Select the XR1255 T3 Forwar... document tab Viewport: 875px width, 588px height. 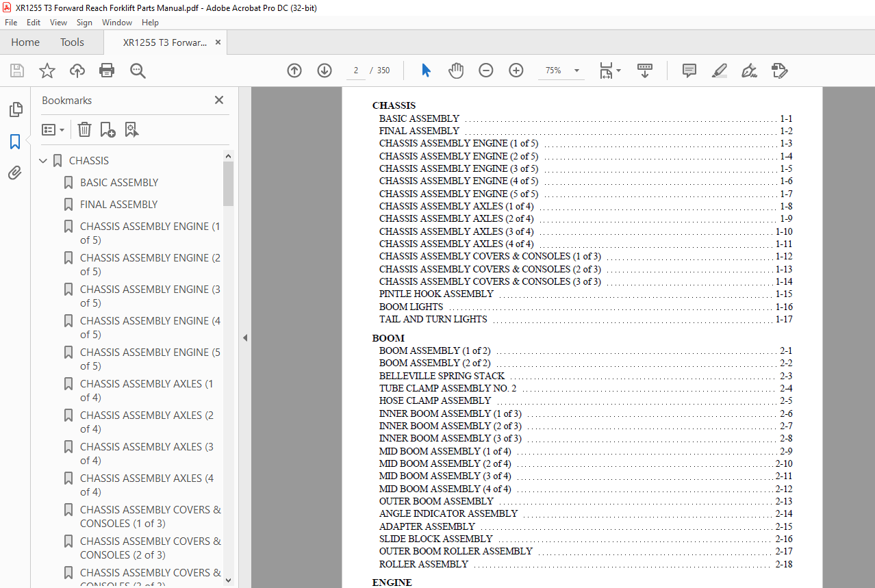coord(165,42)
